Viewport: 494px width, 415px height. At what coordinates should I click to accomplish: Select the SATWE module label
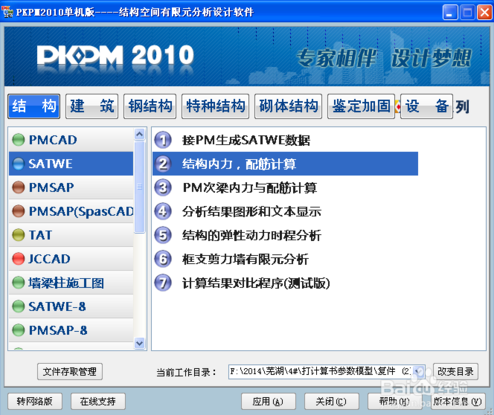click(x=50, y=164)
